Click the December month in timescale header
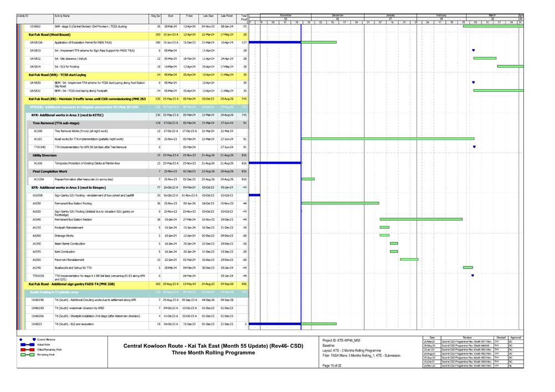This screenshot has height=392, width=555. 337,15
